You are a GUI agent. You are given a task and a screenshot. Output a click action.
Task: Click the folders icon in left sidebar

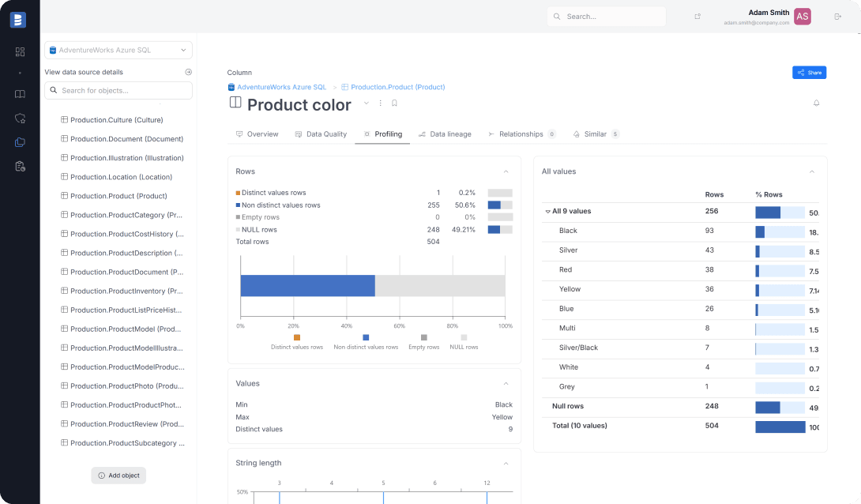point(20,143)
